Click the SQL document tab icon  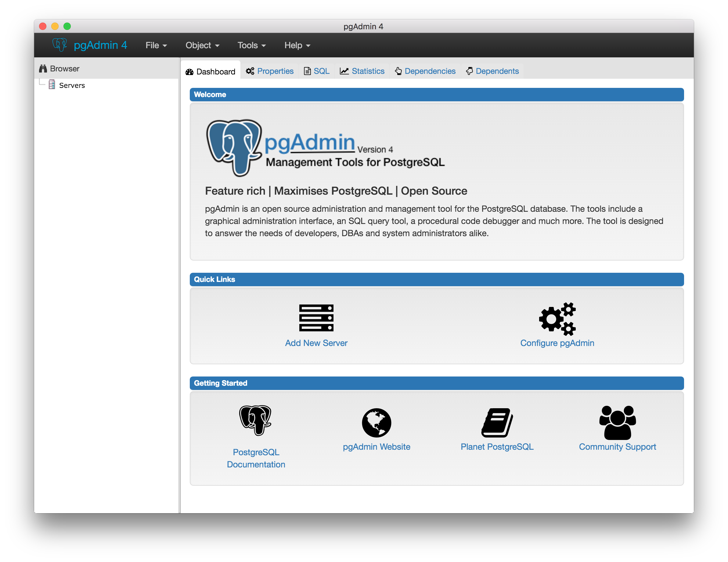coord(307,71)
